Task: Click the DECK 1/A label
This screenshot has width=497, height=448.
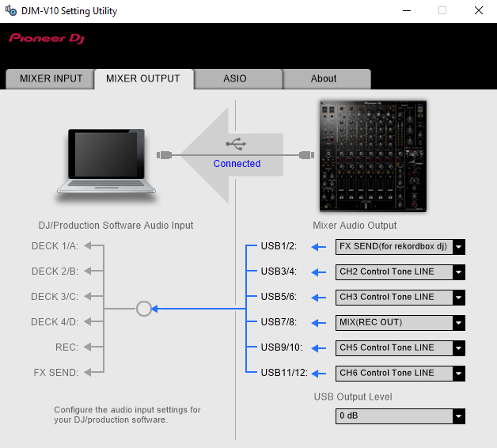Action: tap(55, 246)
